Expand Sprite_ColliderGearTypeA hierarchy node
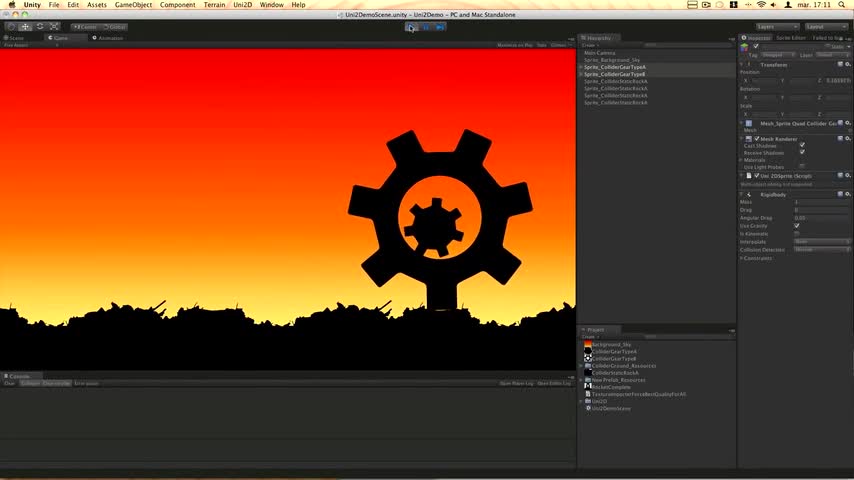Viewport: 854px width, 480px height. pos(581,67)
